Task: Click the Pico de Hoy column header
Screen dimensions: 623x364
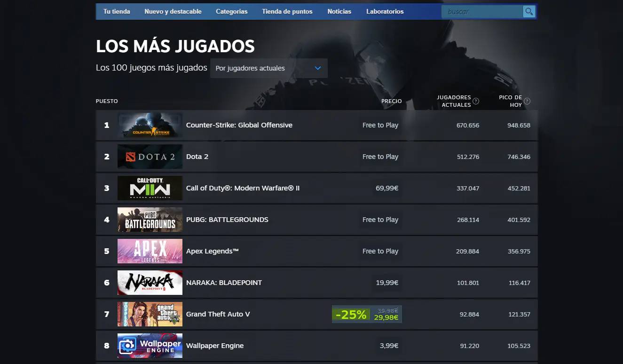Action: coord(510,101)
